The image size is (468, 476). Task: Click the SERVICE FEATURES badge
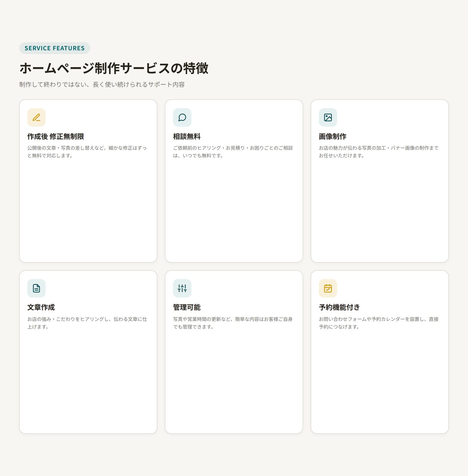point(54,48)
